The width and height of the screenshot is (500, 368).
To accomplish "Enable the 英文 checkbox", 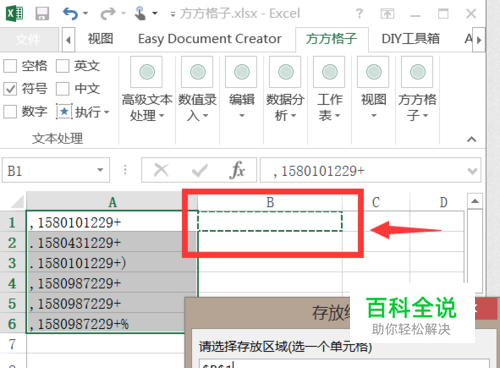I will pos(63,66).
